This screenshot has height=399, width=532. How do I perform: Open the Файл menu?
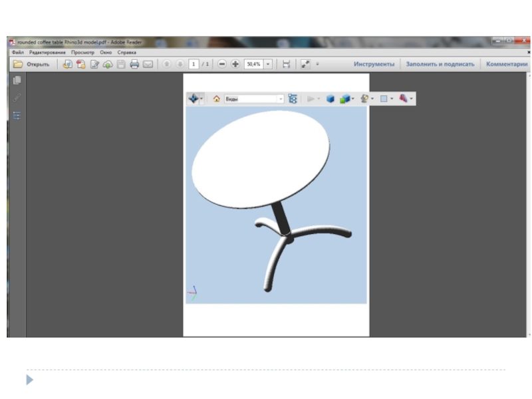(18, 53)
